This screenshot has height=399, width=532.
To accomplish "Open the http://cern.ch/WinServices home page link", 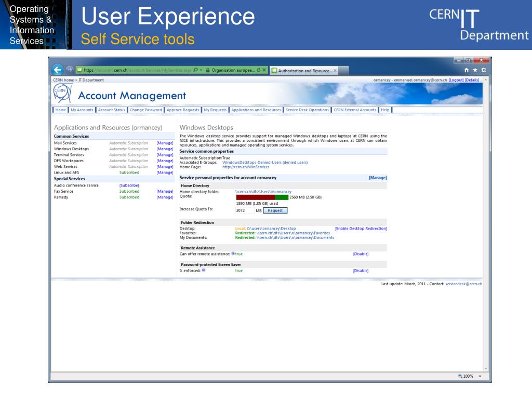I will (246, 167).
